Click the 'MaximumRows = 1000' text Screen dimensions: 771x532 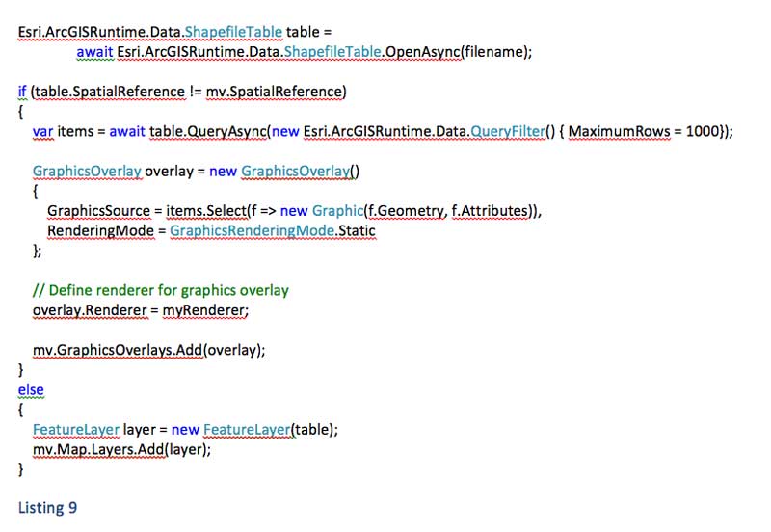click(x=644, y=131)
